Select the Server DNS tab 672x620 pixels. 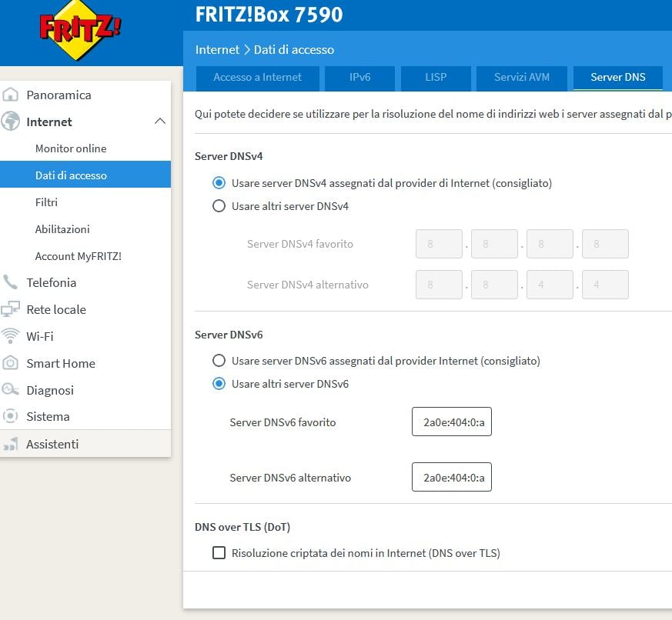coord(618,78)
